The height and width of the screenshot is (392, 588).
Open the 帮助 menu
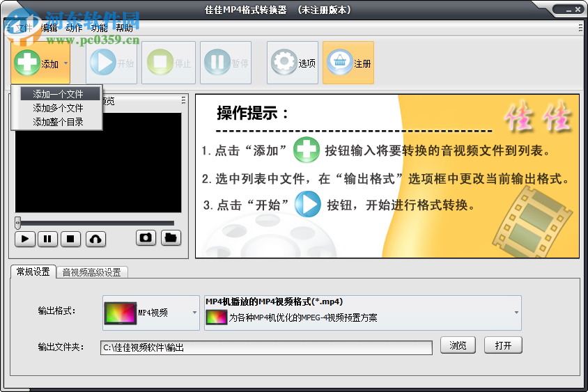(124, 28)
